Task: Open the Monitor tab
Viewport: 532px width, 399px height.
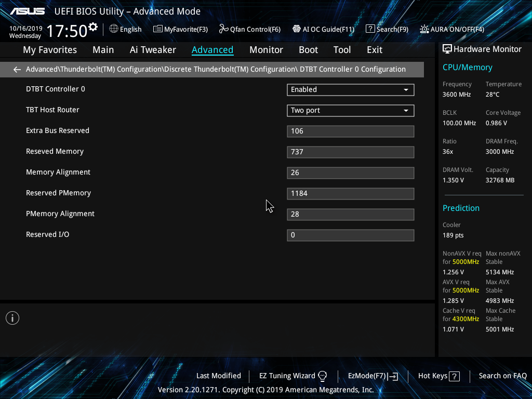Action: (x=266, y=50)
